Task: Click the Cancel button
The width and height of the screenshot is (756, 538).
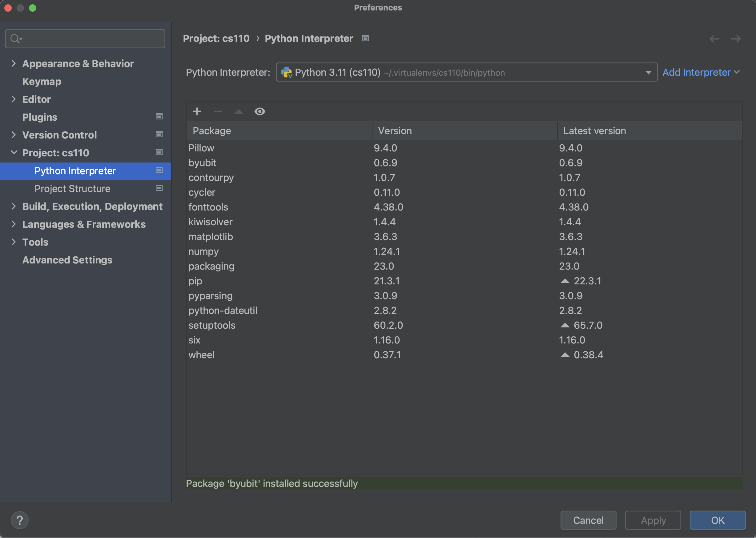Action: (589, 520)
